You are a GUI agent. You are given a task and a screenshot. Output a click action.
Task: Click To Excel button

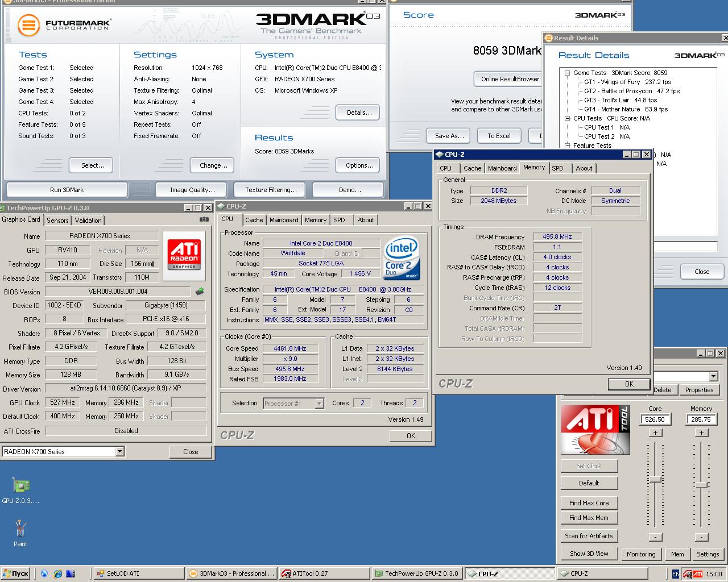499,136
